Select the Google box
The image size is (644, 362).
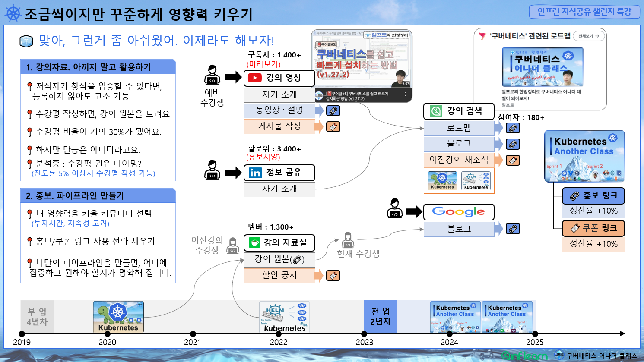tap(459, 212)
